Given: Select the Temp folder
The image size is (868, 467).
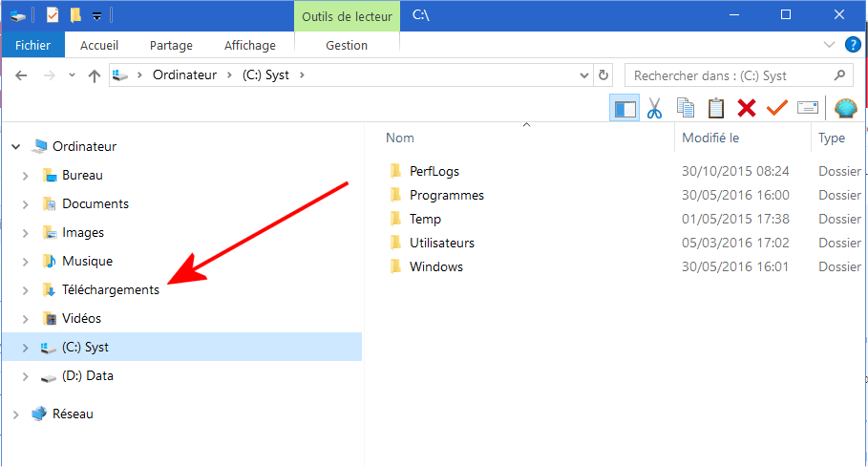Looking at the screenshot, I should pos(425,219).
